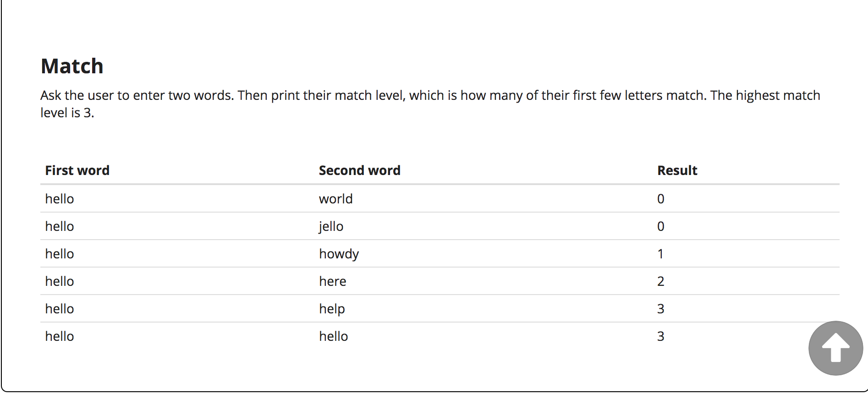
Task: Select the table cell containing howdy
Action: click(x=339, y=253)
